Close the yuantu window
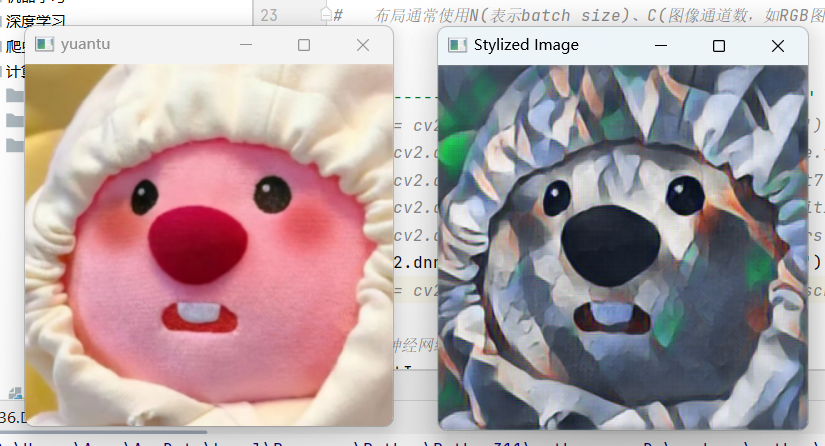Viewport: 825px width, 446px height. 363,45
